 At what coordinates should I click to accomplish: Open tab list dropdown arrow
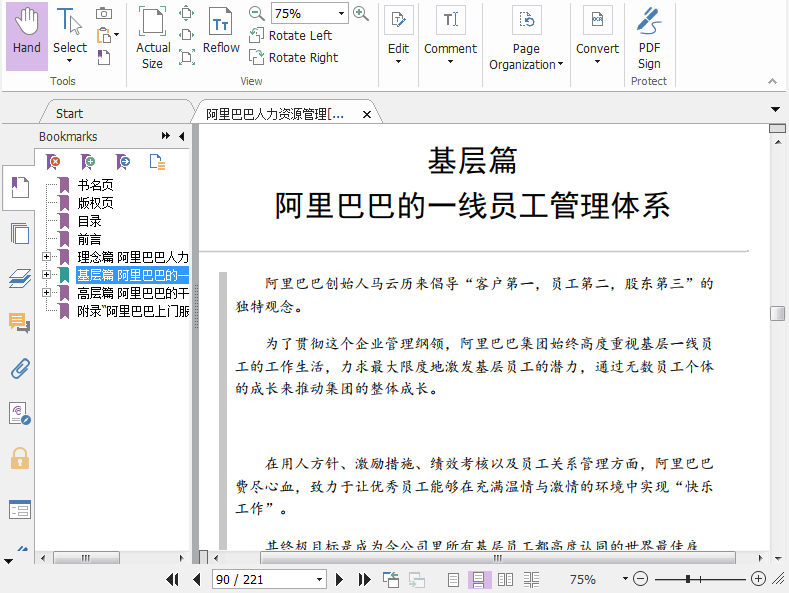(775, 109)
